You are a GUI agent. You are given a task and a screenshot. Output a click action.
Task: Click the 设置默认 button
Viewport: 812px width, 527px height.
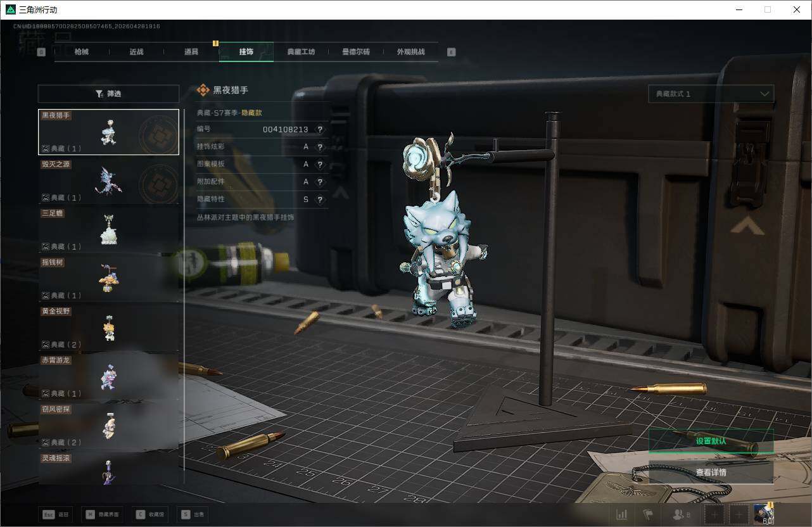(x=711, y=441)
